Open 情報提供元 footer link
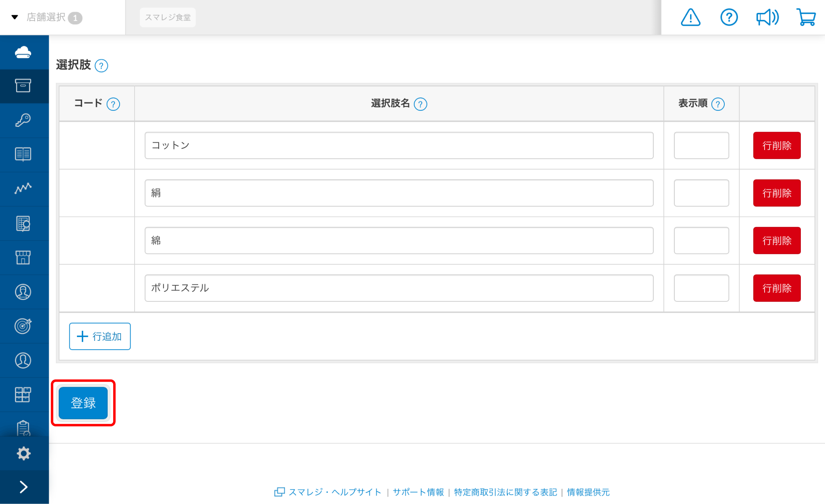The image size is (825, 504). click(588, 492)
